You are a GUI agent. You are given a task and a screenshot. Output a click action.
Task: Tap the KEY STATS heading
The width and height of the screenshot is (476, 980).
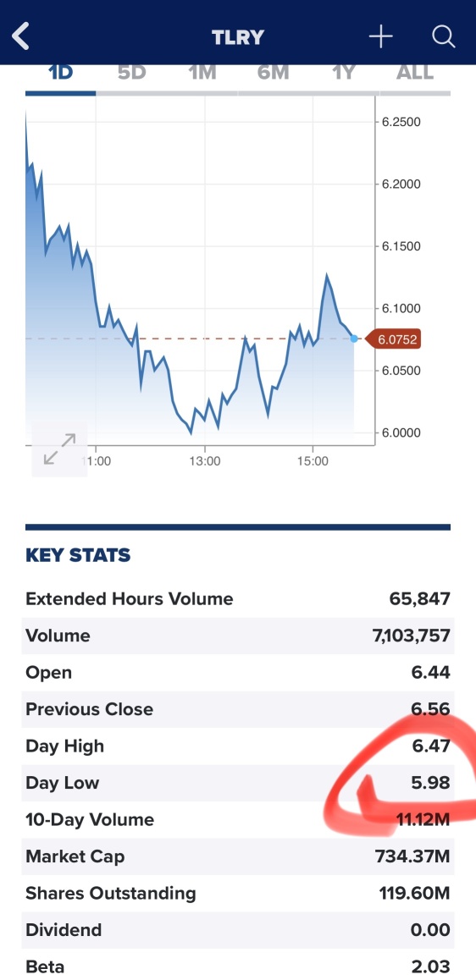[x=78, y=555]
